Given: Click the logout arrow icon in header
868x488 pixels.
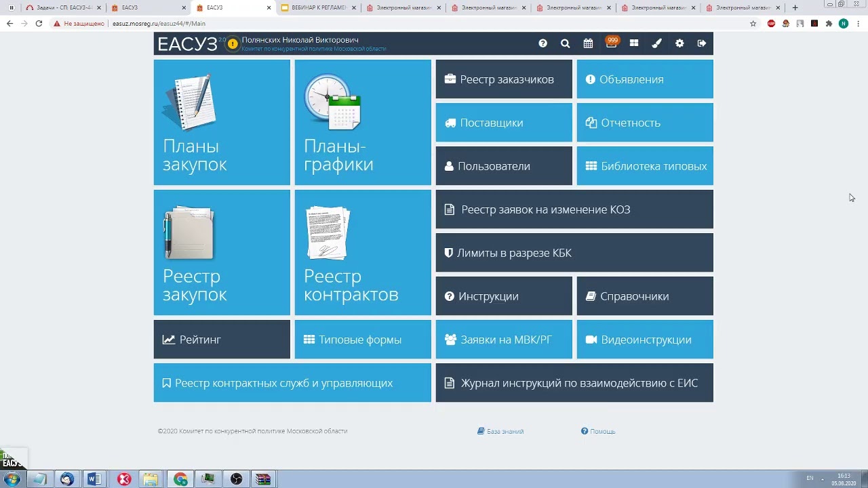Looking at the screenshot, I should 702,43.
